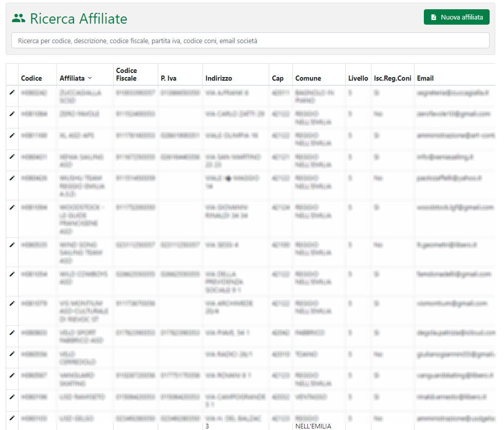Edit the last visible row via pencil icon
This screenshot has width=504, height=430.
coord(12,418)
